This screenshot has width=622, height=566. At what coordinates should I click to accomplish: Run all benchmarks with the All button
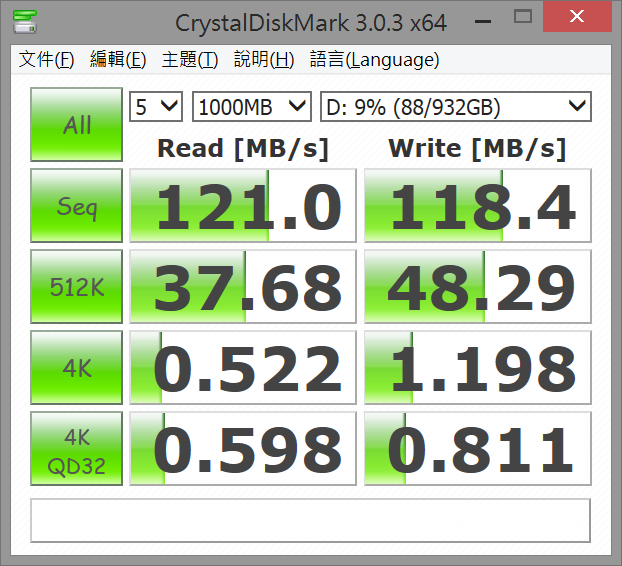77,125
